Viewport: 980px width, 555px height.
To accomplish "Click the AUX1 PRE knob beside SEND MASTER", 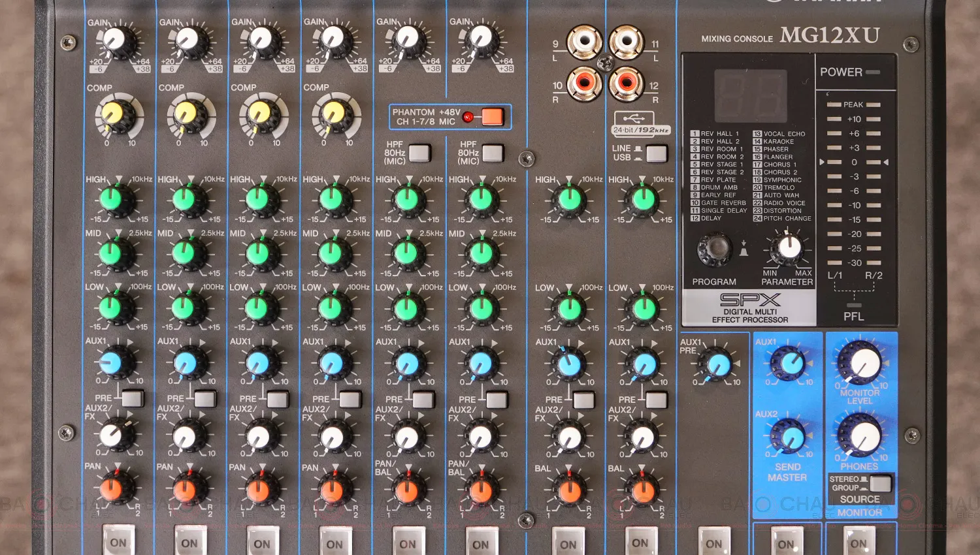I will point(717,365).
